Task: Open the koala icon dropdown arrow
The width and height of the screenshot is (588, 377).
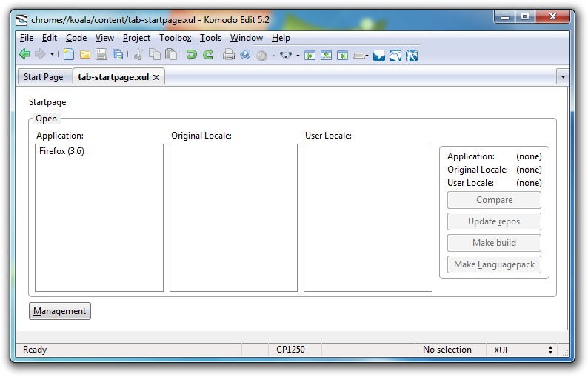Action: pyautogui.click(x=298, y=56)
